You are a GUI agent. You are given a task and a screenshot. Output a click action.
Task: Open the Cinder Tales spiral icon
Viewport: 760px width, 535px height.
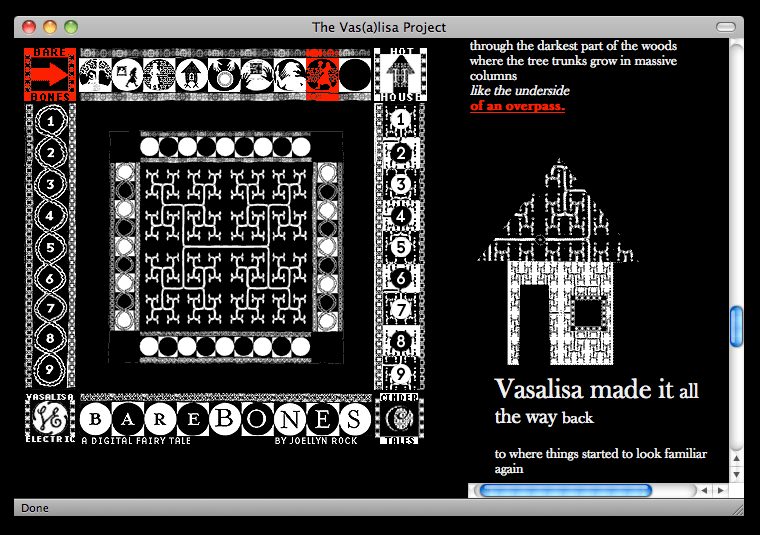400,418
